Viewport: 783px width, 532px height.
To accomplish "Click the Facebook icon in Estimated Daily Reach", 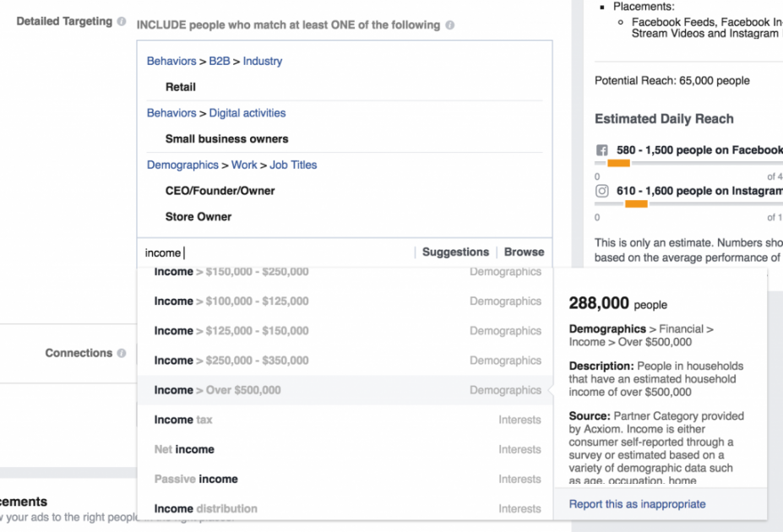I will 601,150.
